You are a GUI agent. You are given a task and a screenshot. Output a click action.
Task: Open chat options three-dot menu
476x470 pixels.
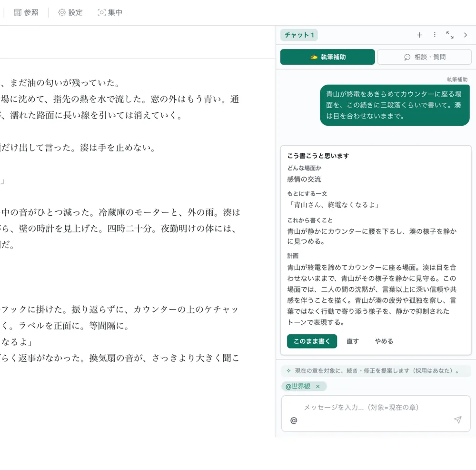pyautogui.click(x=435, y=35)
